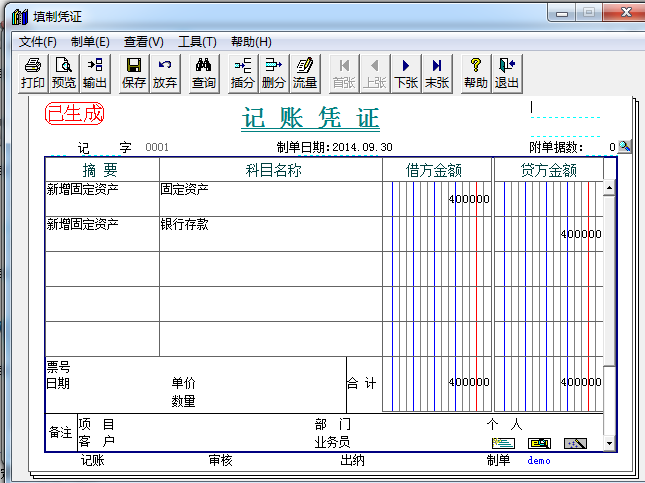The image size is (645, 483).
Task: Click 放弃 to discard changes
Action: (165, 73)
